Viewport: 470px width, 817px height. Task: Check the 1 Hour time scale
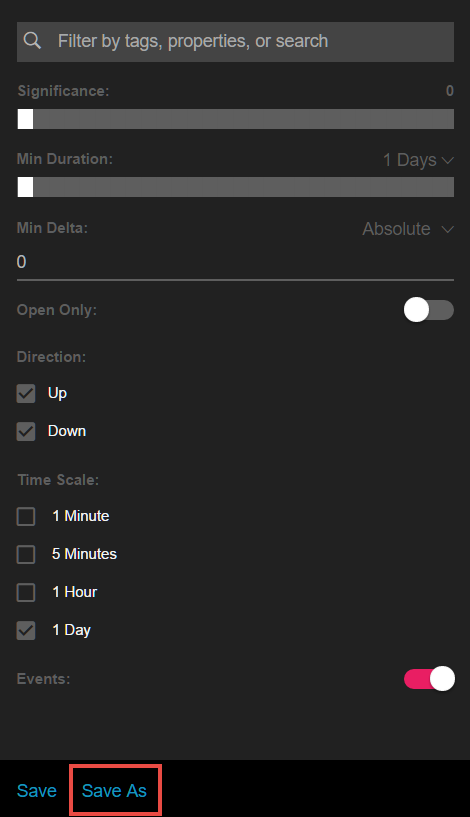point(26,592)
